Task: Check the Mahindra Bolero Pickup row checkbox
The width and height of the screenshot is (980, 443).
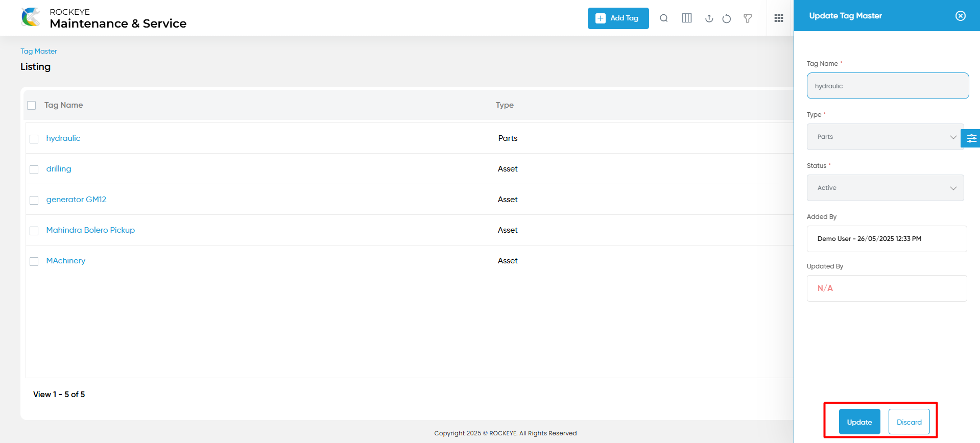Action: [x=34, y=231]
